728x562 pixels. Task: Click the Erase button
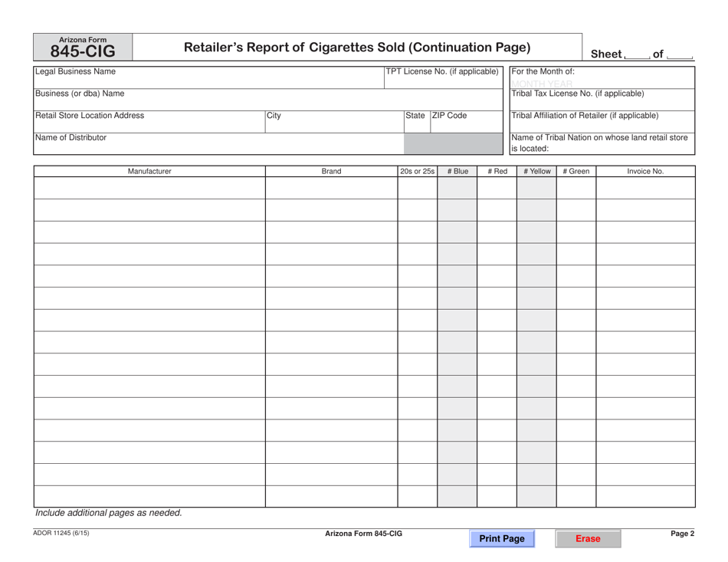(x=588, y=539)
